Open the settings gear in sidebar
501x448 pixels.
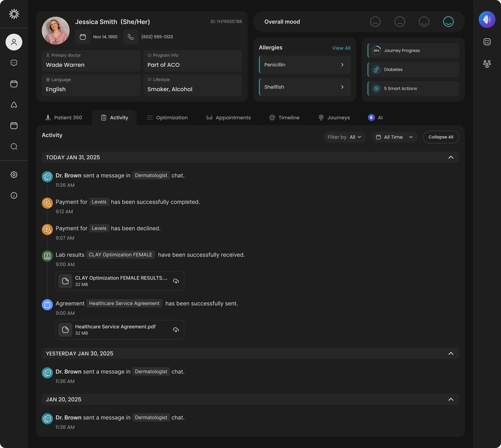pos(14,175)
